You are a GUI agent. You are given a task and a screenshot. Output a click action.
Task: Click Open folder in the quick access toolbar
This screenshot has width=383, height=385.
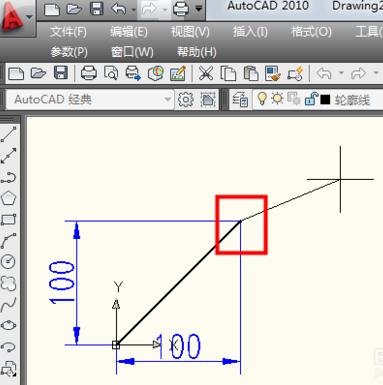point(74,9)
